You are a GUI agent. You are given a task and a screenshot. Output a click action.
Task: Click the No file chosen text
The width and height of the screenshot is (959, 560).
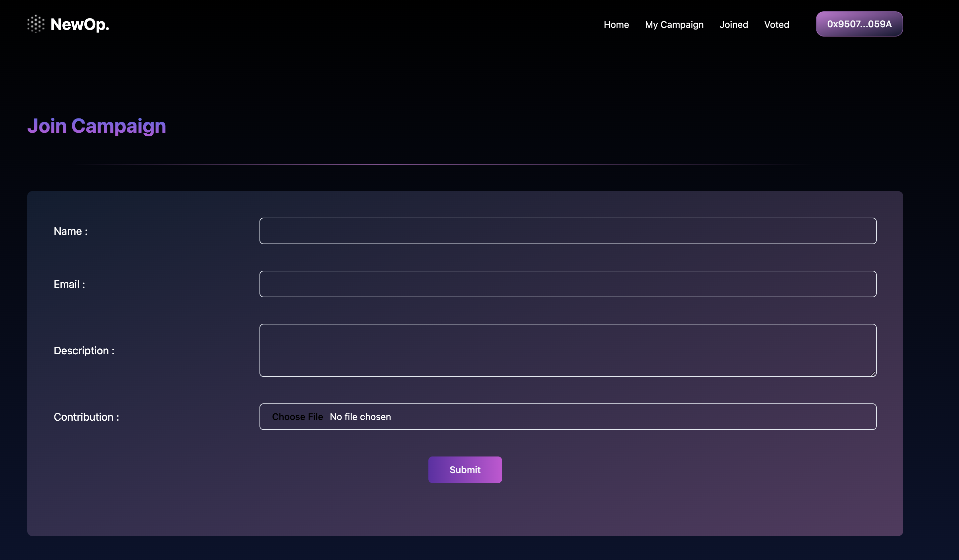[x=360, y=417]
